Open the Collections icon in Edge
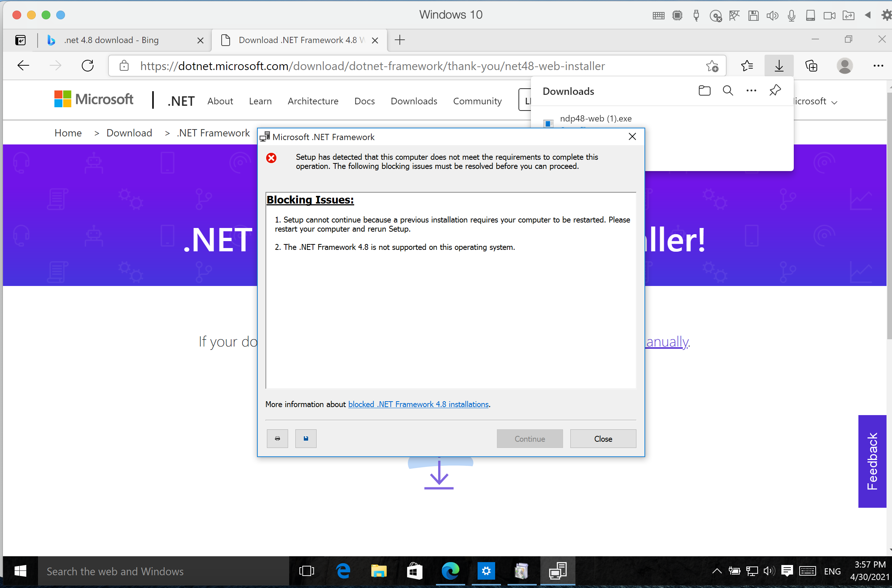Image resolution: width=892 pixels, height=588 pixels. point(812,66)
